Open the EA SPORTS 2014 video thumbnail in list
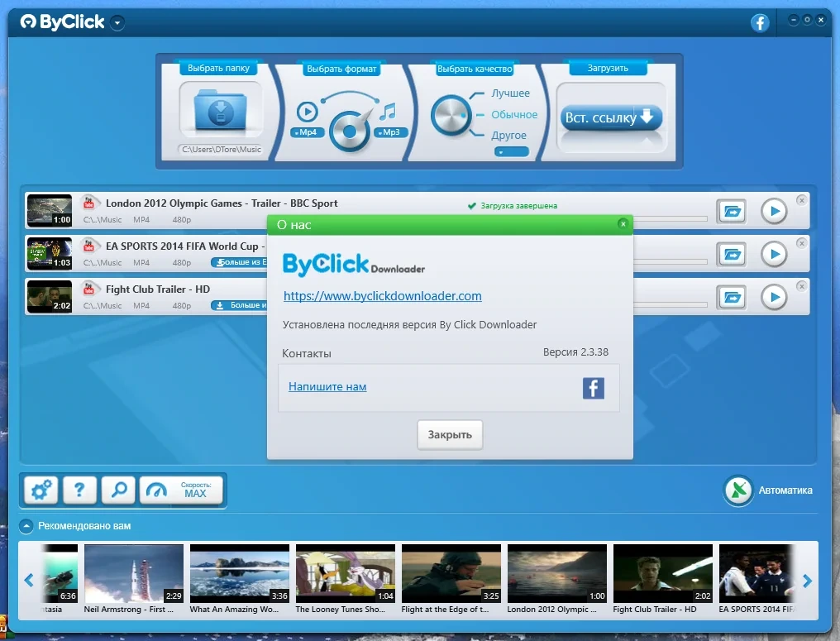 pos(50,254)
